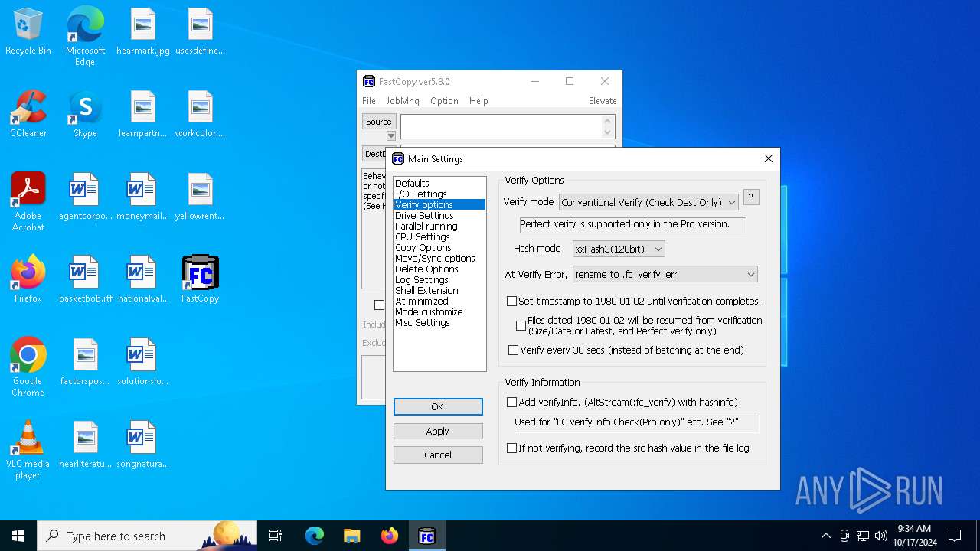Open the JobMng menu in FastCopy
Viewport: 980px width, 551px height.
(x=403, y=101)
